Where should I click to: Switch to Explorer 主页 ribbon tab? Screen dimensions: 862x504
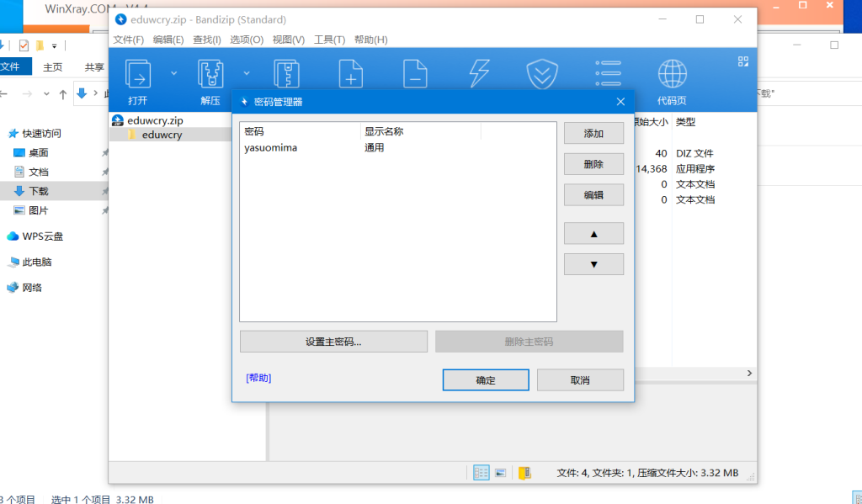[53, 67]
